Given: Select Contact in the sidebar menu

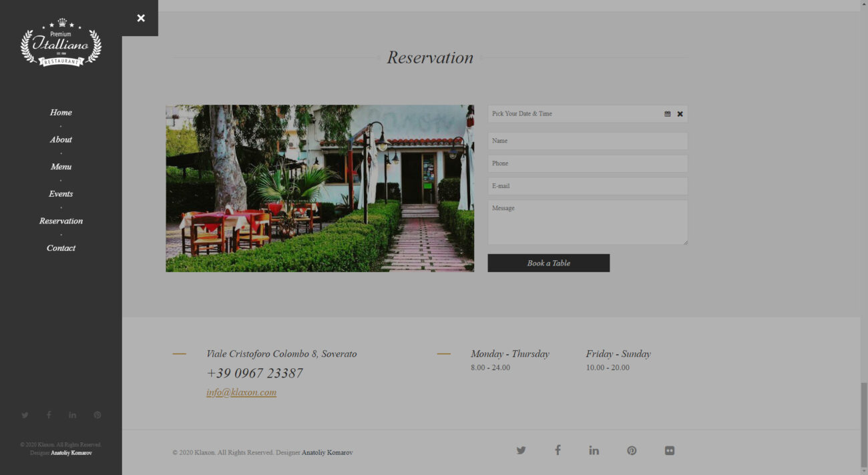Looking at the screenshot, I should pos(61,248).
